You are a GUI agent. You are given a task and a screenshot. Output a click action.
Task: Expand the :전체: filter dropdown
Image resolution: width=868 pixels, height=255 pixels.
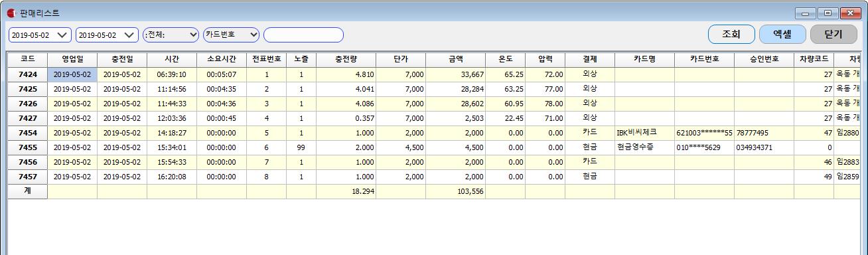[x=171, y=35]
